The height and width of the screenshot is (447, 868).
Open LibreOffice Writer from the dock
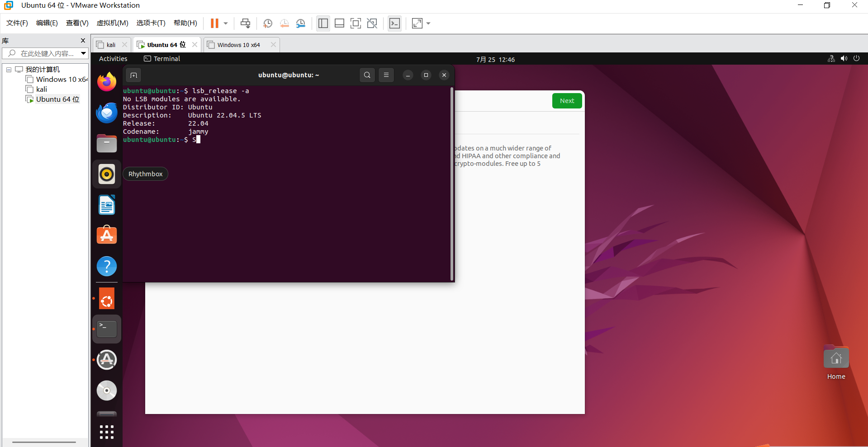(x=107, y=205)
